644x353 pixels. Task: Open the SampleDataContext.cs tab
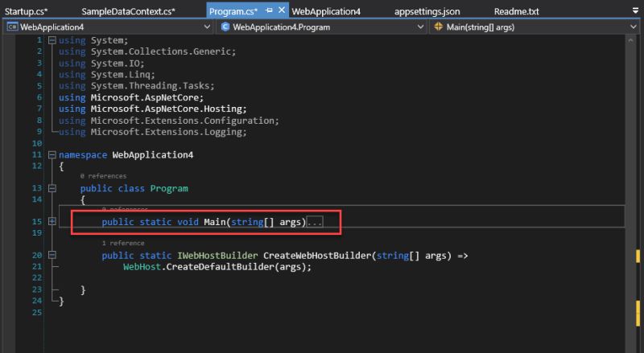(x=128, y=11)
